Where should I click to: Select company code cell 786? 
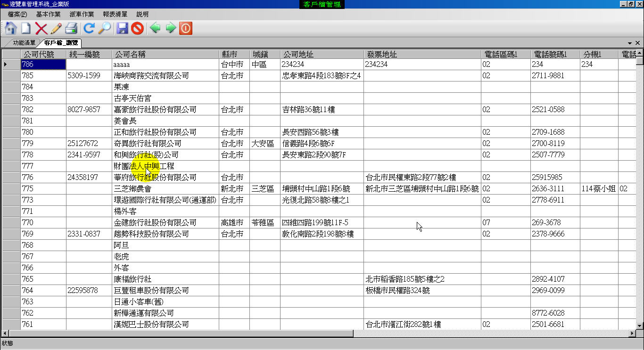click(x=43, y=64)
